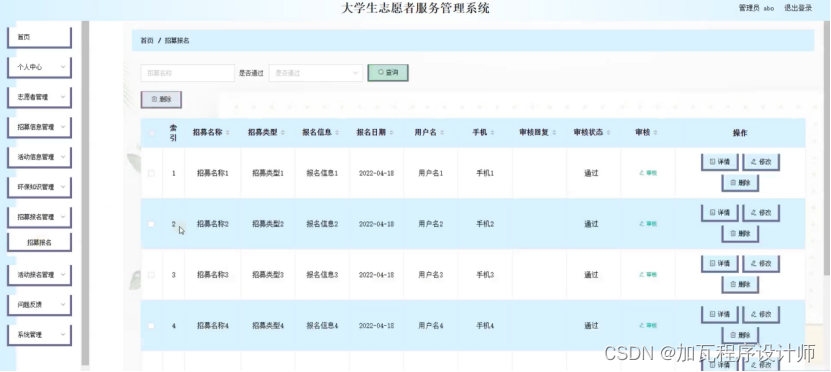Click the batch 删除 button above table
Viewport: 831px width, 372px height.
coord(161,100)
